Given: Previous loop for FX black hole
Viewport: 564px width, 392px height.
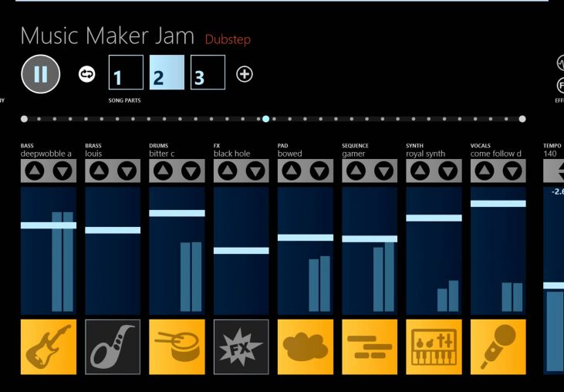Looking at the screenshot, I should tap(228, 171).
